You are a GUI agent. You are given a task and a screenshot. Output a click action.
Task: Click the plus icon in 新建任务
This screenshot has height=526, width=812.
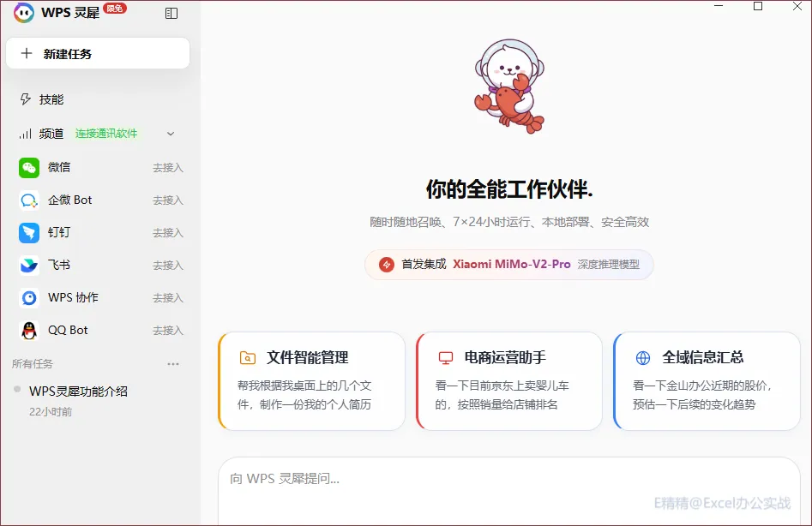click(27, 53)
